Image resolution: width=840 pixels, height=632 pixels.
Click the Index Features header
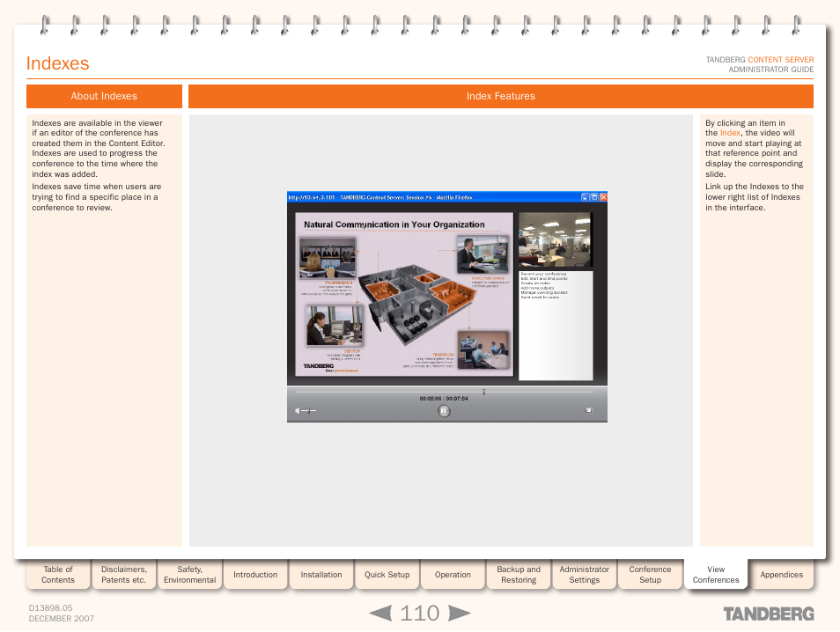(500, 96)
